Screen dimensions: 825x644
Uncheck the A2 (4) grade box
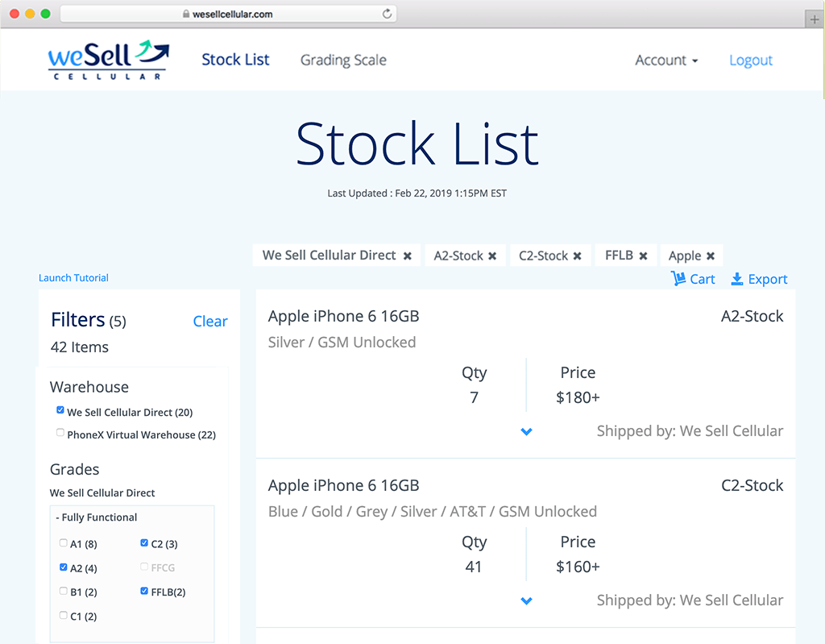point(64,567)
